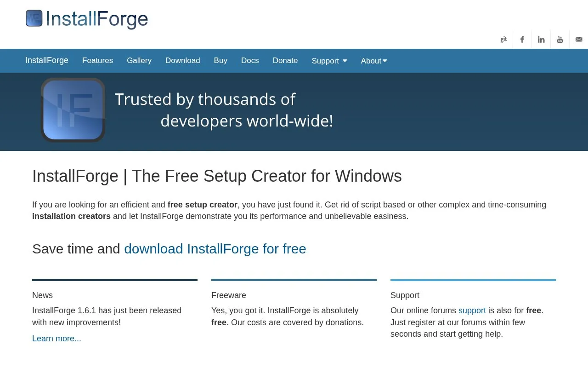Select the 'Freeware' column heading
588x368 pixels.
(229, 295)
